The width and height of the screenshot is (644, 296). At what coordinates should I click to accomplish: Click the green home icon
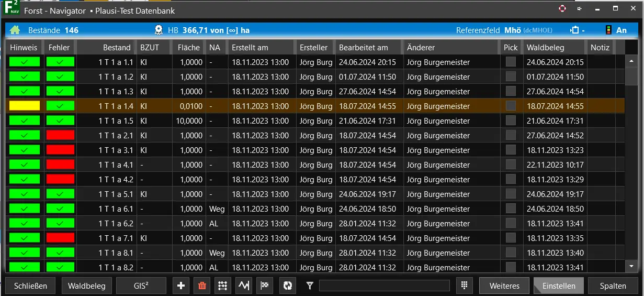(15, 30)
